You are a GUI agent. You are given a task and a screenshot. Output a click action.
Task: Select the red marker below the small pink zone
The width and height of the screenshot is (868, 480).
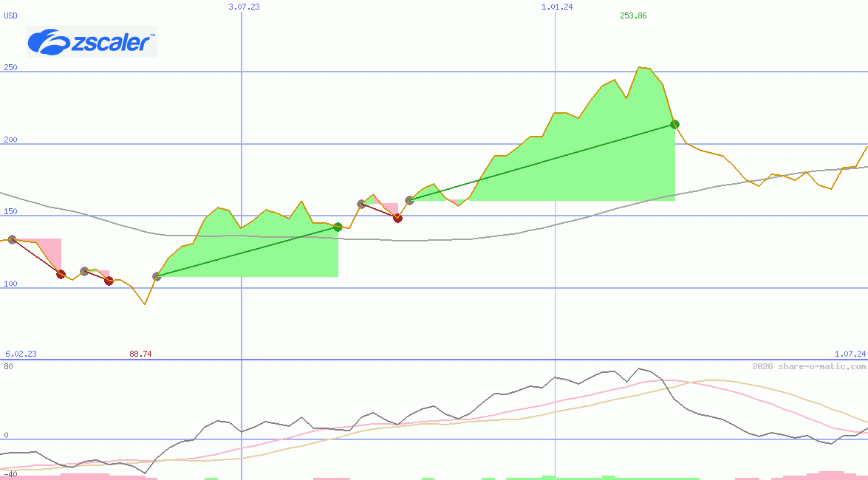(x=397, y=218)
